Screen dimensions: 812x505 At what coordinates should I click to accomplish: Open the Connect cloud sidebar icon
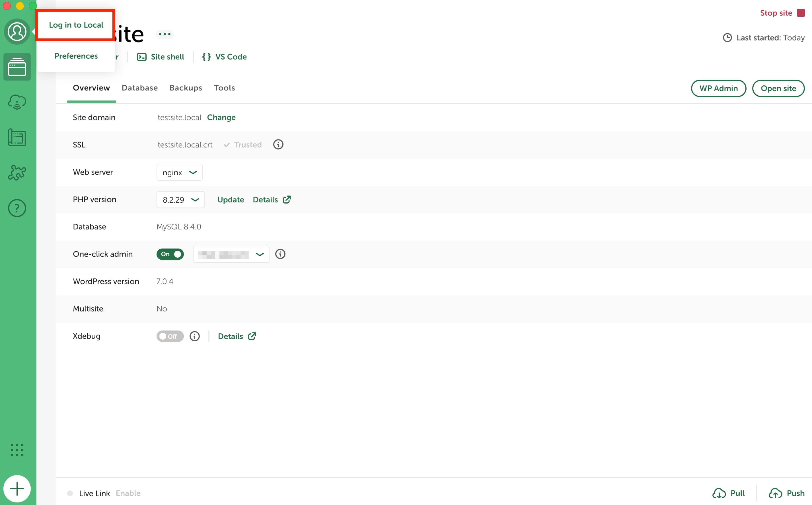pos(17,102)
